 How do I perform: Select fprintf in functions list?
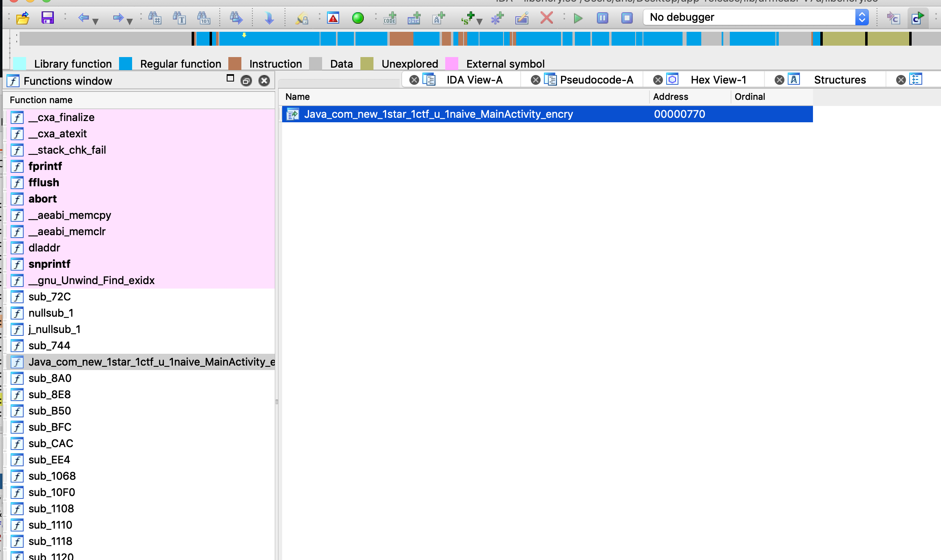pos(139,166)
